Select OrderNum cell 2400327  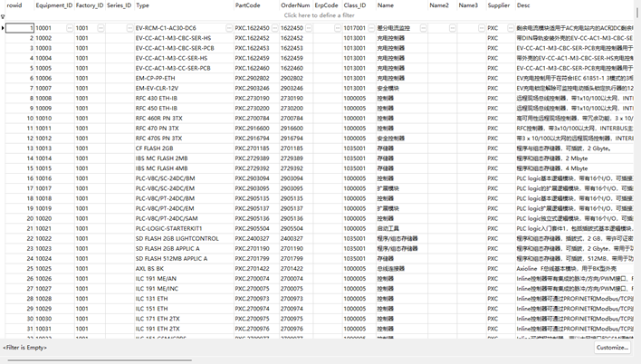pos(296,238)
